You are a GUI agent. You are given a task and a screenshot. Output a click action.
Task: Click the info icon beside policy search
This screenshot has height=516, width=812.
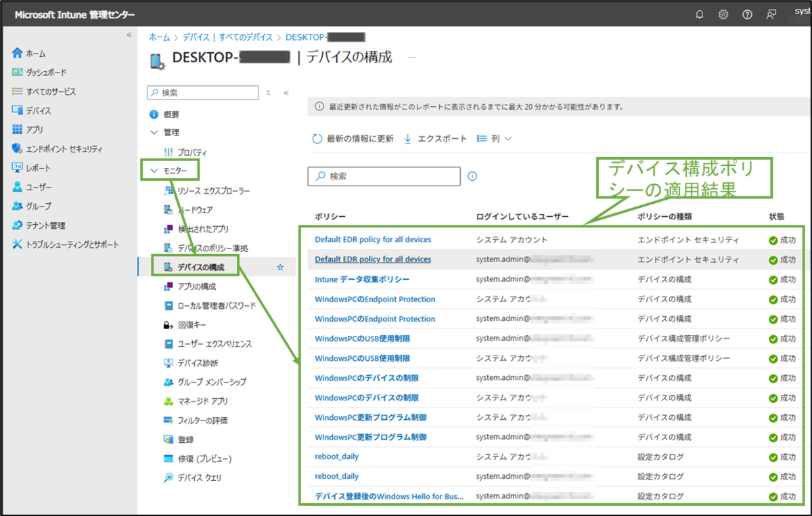(472, 176)
